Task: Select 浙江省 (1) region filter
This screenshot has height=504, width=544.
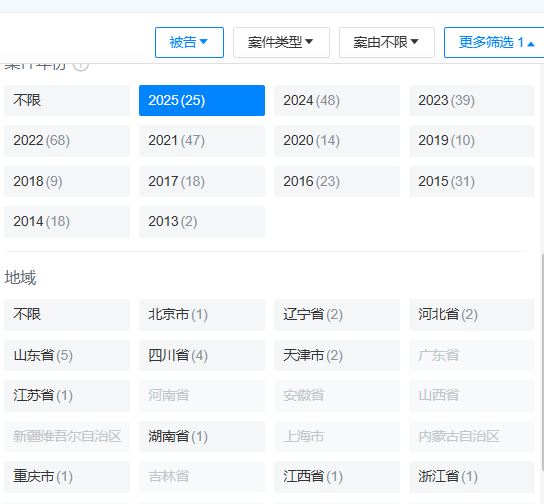Action: (472, 477)
